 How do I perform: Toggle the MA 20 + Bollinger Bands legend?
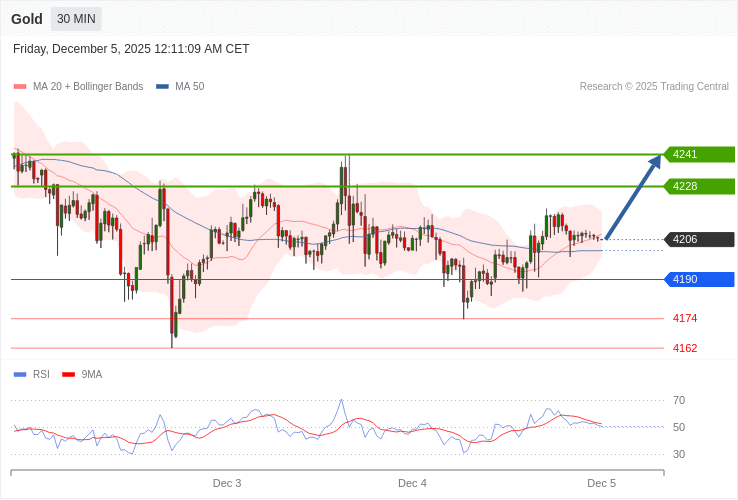(x=87, y=87)
